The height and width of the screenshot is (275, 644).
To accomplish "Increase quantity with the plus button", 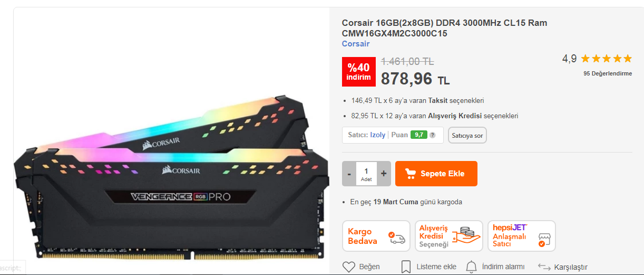I will click(384, 174).
